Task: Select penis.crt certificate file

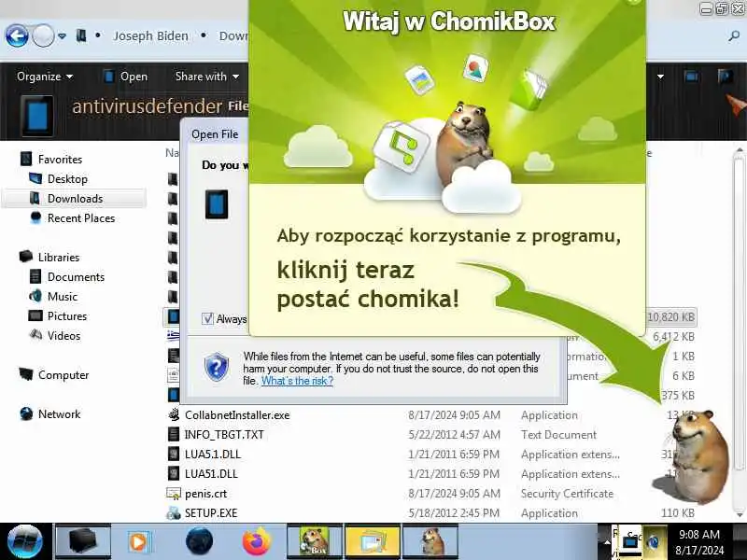Action: (205, 494)
